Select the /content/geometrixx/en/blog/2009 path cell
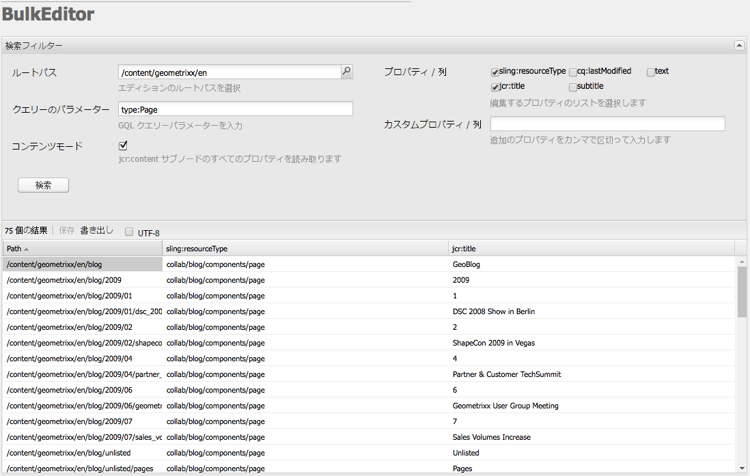This screenshot has width=750, height=476. pyautogui.click(x=83, y=280)
